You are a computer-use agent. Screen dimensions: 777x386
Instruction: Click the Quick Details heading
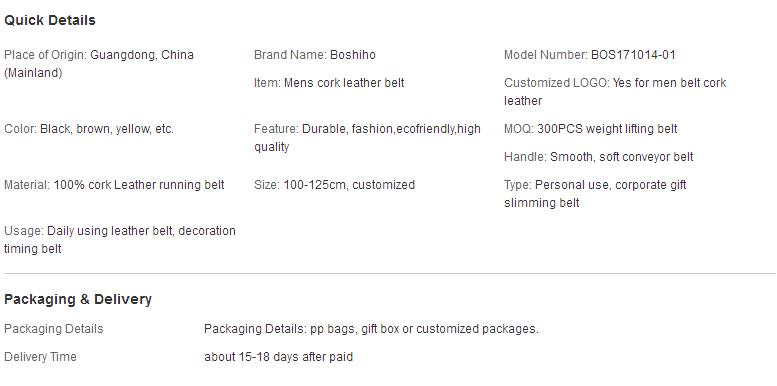pos(50,20)
